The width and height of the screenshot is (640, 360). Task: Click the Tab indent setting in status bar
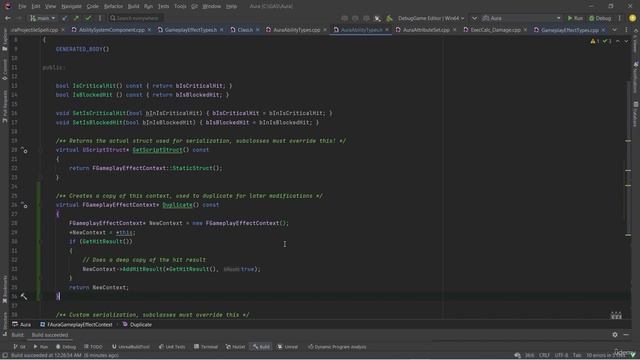coord(577,356)
